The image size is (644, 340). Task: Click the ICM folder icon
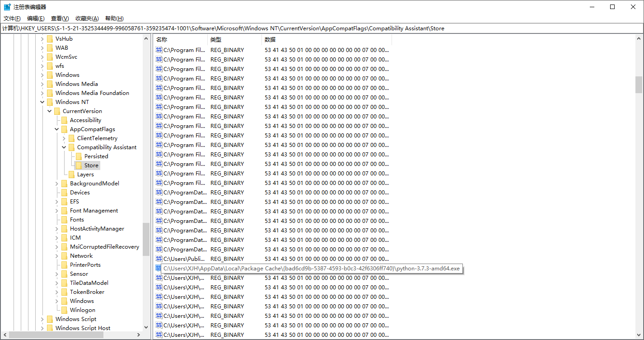[x=64, y=238]
